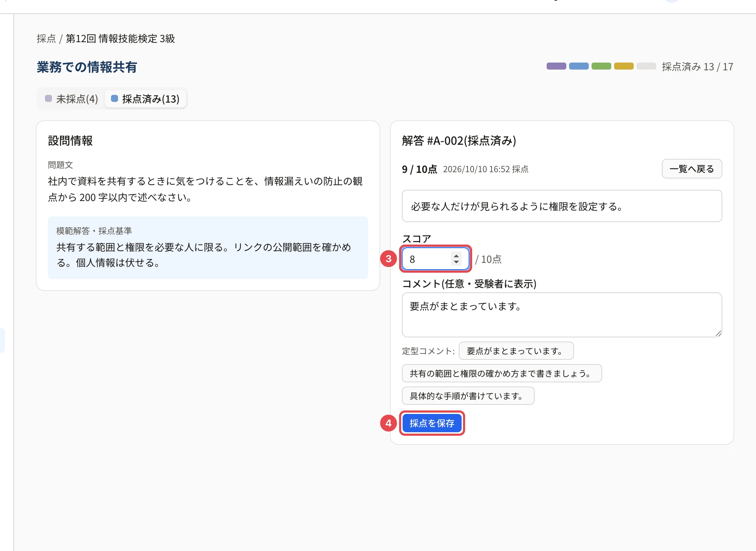The width and height of the screenshot is (756, 551).
Task: Decrease score with the stepper down arrow
Action: pyautogui.click(x=456, y=262)
